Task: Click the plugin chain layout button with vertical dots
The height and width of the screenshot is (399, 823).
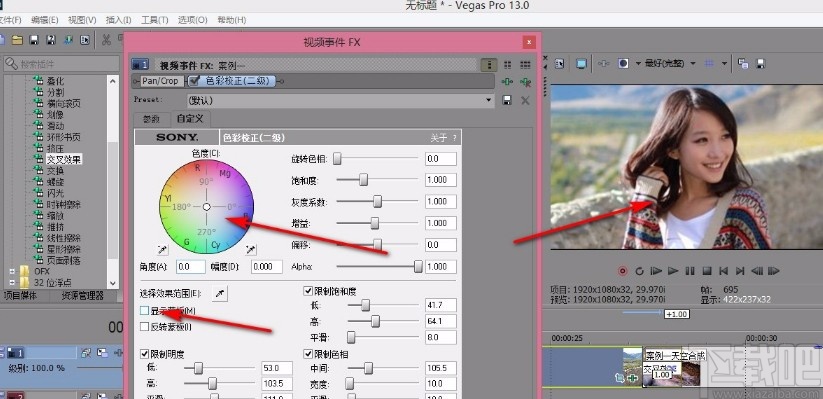Action: (x=489, y=65)
